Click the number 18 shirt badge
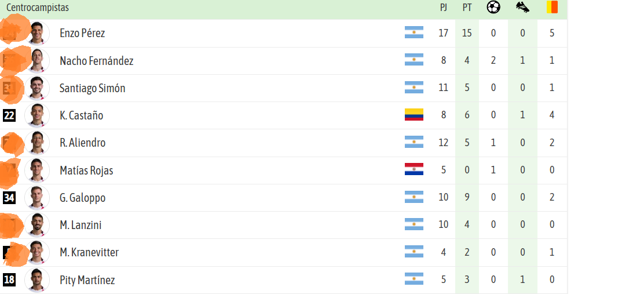This screenshot has width=644, height=294. [9, 280]
